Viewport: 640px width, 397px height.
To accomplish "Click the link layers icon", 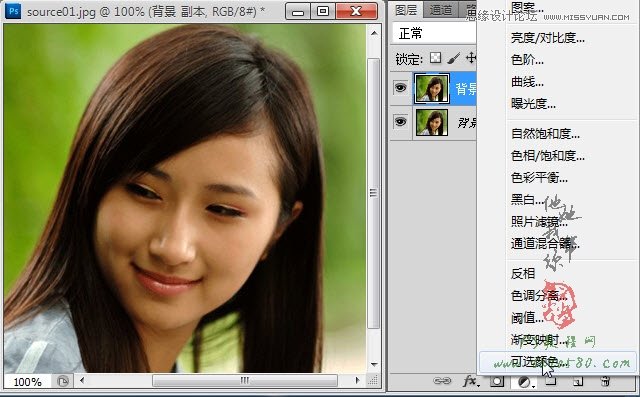I will 441,381.
